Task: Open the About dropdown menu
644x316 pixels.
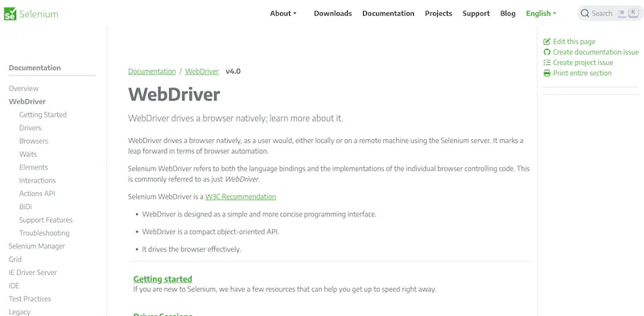Action: [283, 14]
